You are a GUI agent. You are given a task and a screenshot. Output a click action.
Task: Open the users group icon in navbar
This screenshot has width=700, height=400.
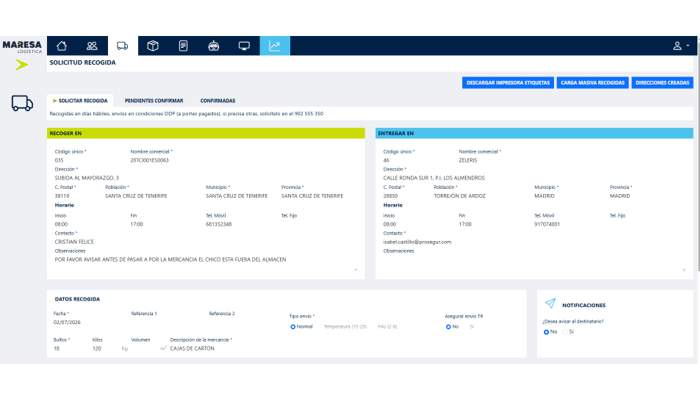tap(92, 46)
